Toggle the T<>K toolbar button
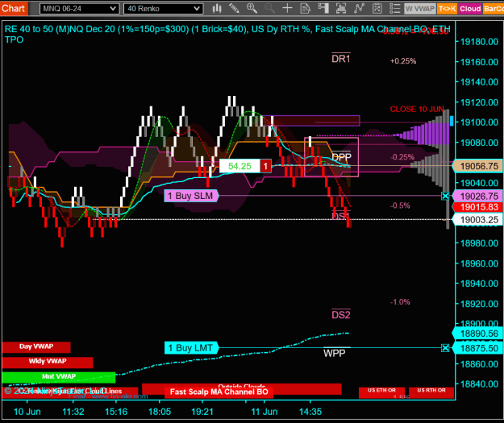504x423 pixels. 447,9
